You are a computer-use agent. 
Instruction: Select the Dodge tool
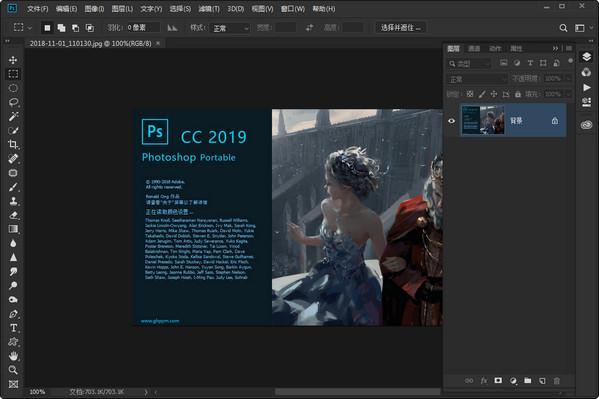[x=13, y=285]
